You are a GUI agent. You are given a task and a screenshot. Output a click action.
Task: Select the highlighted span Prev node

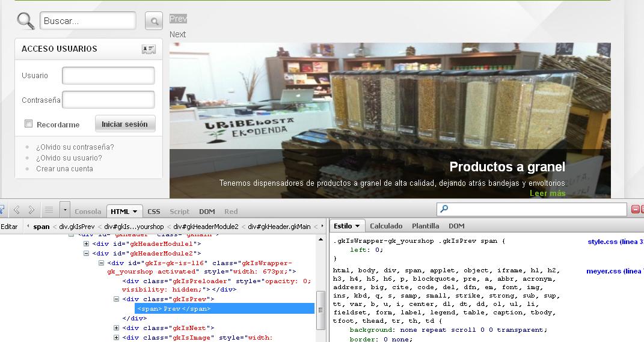tap(225, 309)
